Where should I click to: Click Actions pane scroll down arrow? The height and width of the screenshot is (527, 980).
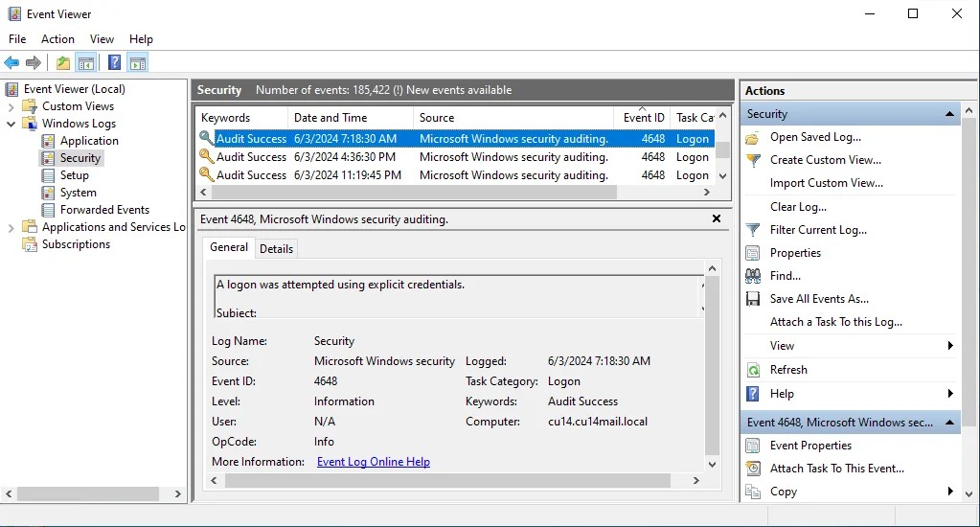[969, 493]
